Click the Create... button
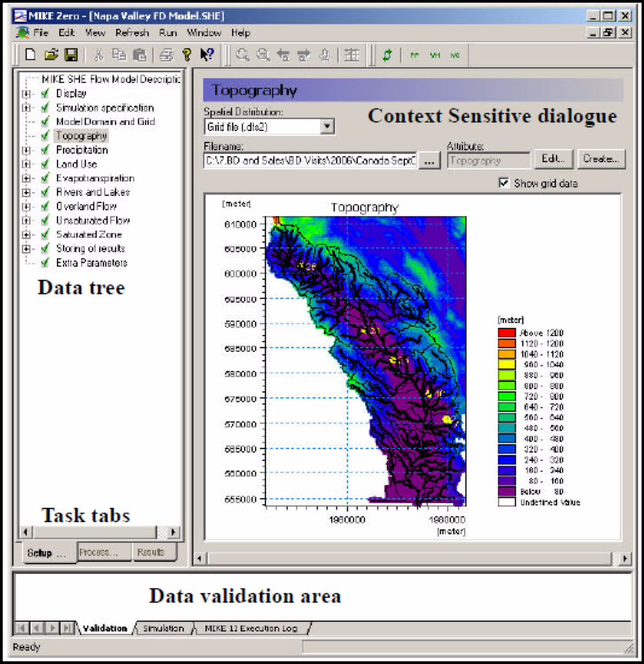The height and width of the screenshot is (664, 644). 602,159
